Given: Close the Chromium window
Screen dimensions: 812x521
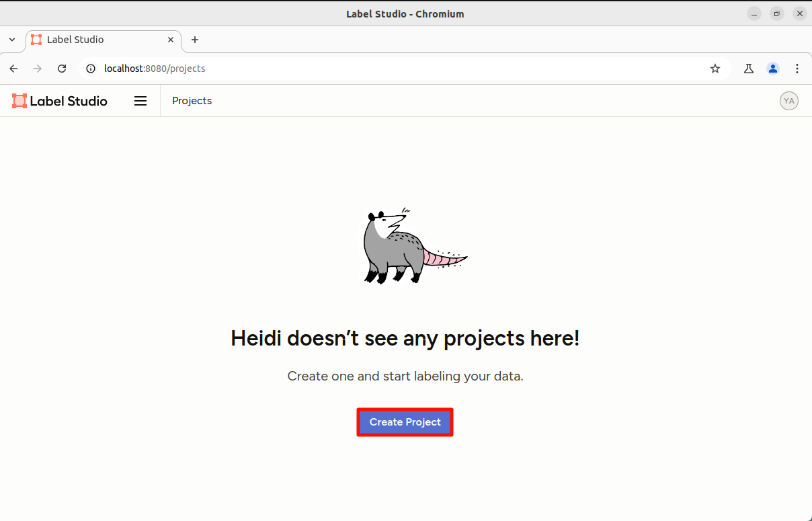Looking at the screenshot, I should (x=800, y=13).
